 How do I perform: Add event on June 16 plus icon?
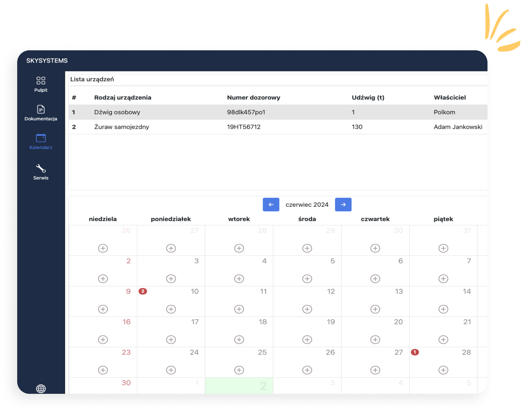pos(103,340)
